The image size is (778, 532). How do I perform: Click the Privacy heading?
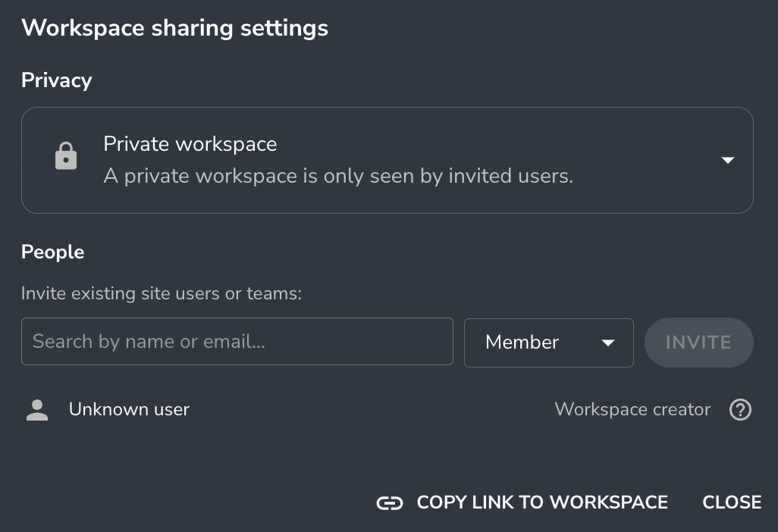click(56, 80)
